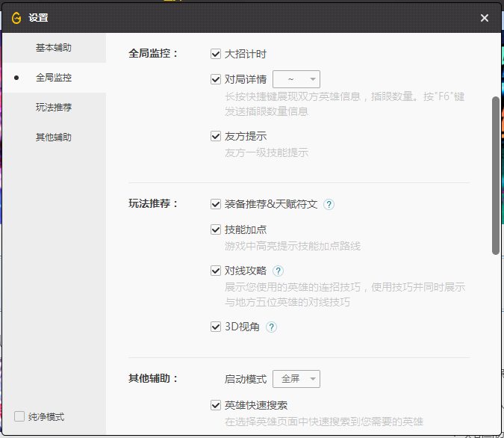Screen dimensions: 504x438
Task: Uncheck the 技能加点 option
Action: click(216, 230)
